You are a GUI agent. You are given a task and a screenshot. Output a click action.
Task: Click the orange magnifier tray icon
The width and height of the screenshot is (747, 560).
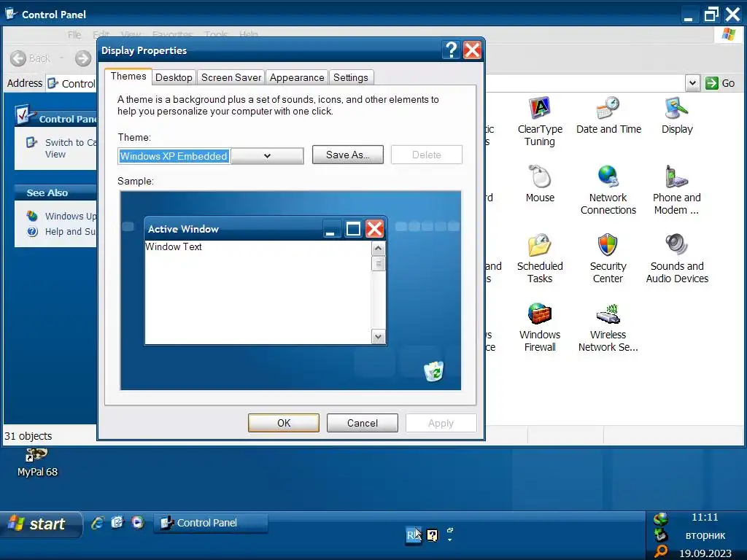[661, 551]
